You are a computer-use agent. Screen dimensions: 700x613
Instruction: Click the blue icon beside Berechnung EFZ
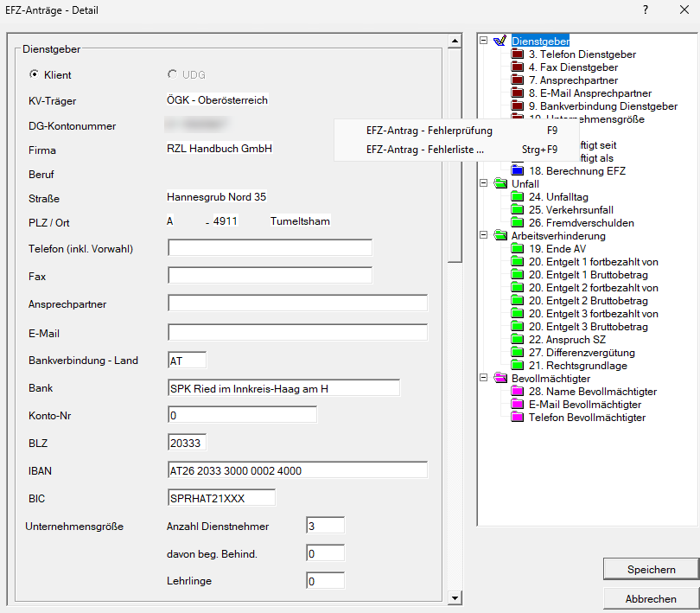click(x=518, y=171)
